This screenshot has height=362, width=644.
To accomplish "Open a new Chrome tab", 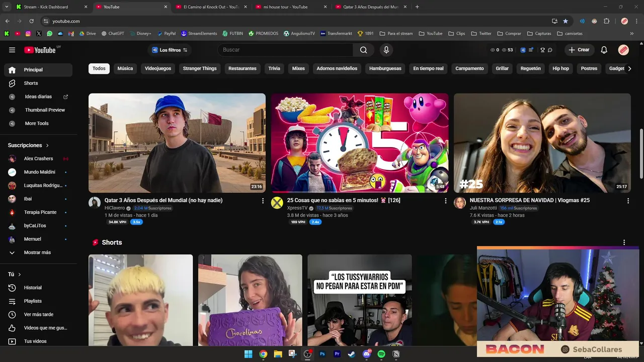I will click(x=417, y=7).
